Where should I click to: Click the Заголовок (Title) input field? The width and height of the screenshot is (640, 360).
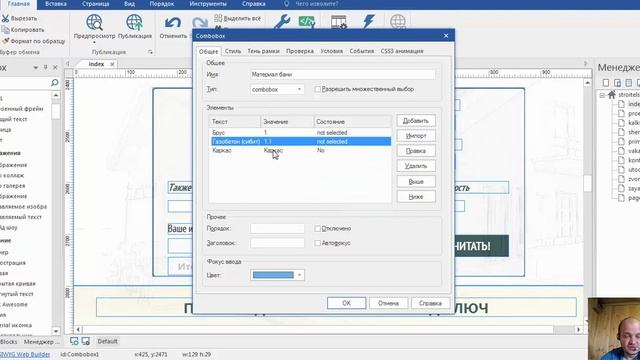coord(278,243)
